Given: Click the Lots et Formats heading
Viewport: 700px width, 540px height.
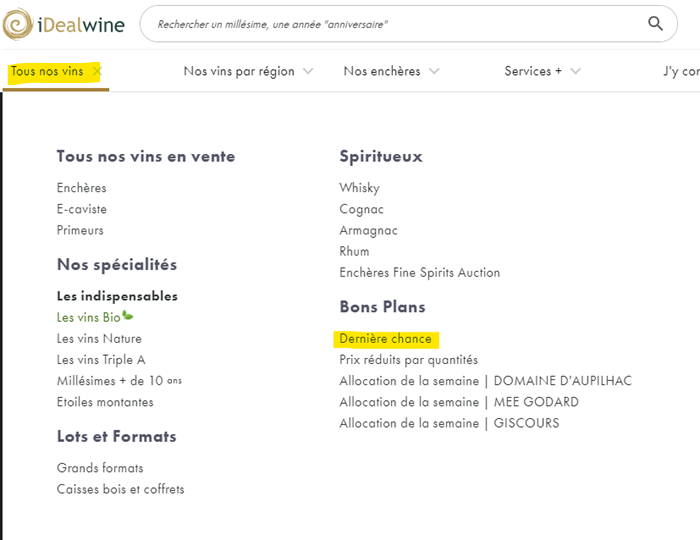Looking at the screenshot, I should point(117,436).
